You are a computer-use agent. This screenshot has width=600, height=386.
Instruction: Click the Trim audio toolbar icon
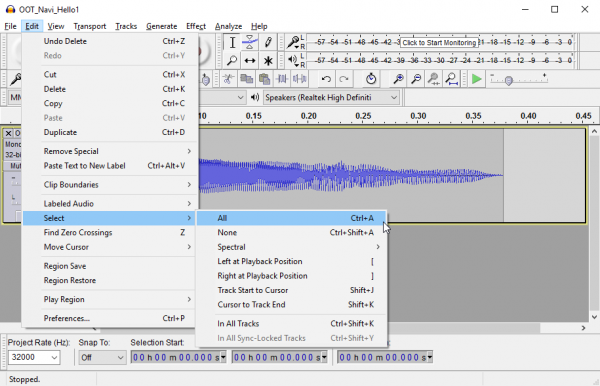point(282,79)
